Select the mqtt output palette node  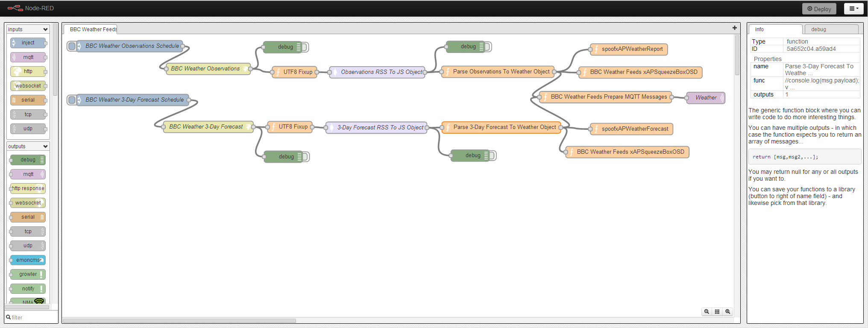pos(28,174)
